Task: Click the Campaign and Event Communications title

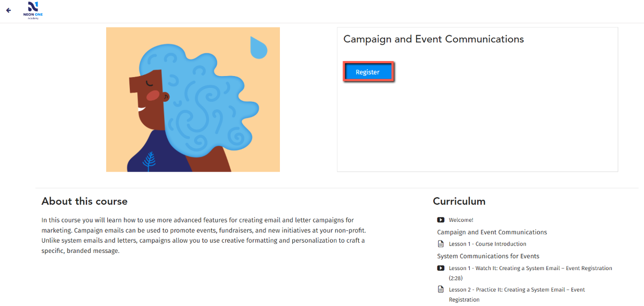Action: coord(433,39)
